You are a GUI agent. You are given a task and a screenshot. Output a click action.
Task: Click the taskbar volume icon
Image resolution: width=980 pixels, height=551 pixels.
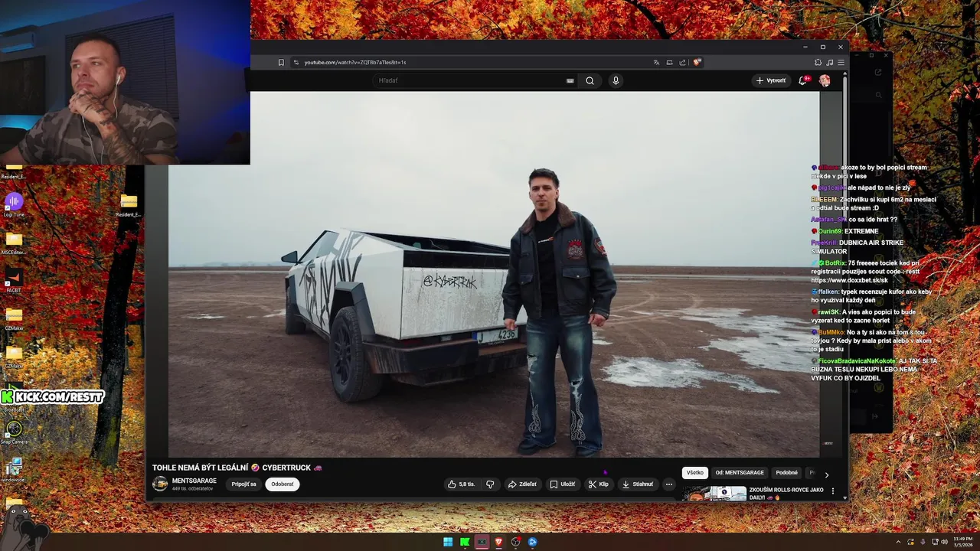click(x=943, y=542)
